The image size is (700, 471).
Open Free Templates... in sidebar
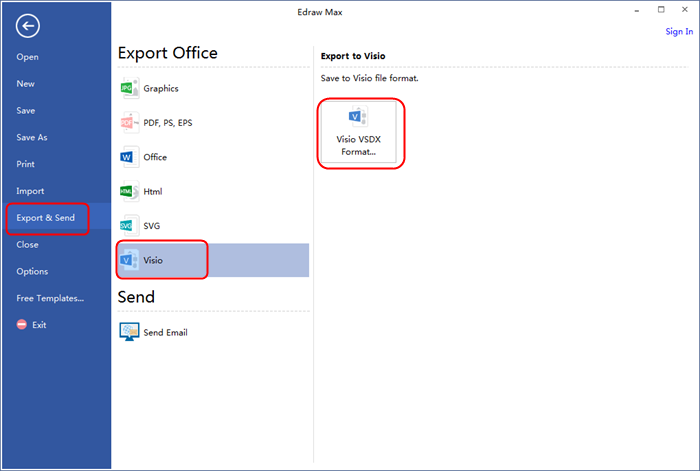[50, 298]
